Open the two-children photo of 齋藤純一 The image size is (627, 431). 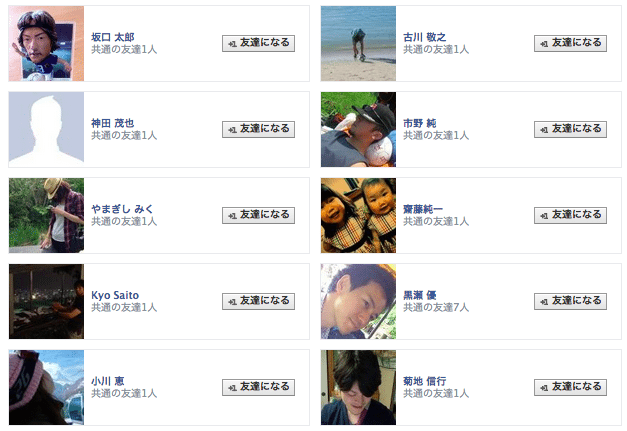(358, 216)
